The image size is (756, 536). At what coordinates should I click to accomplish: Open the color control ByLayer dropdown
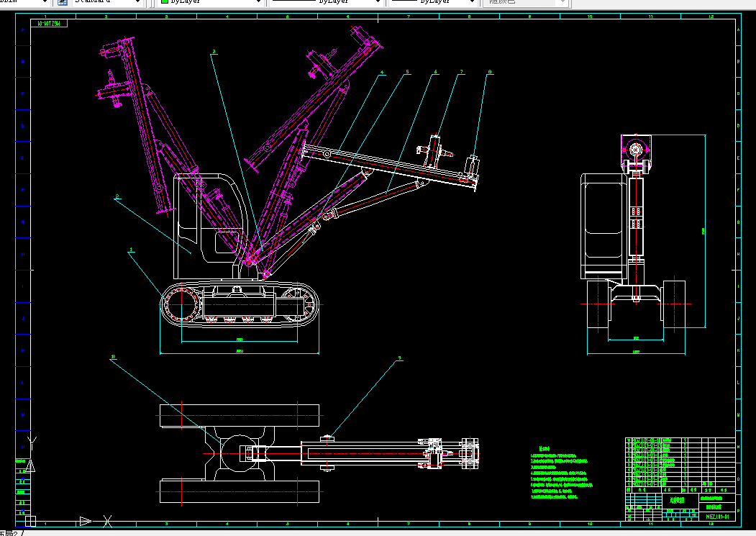coord(211,2)
